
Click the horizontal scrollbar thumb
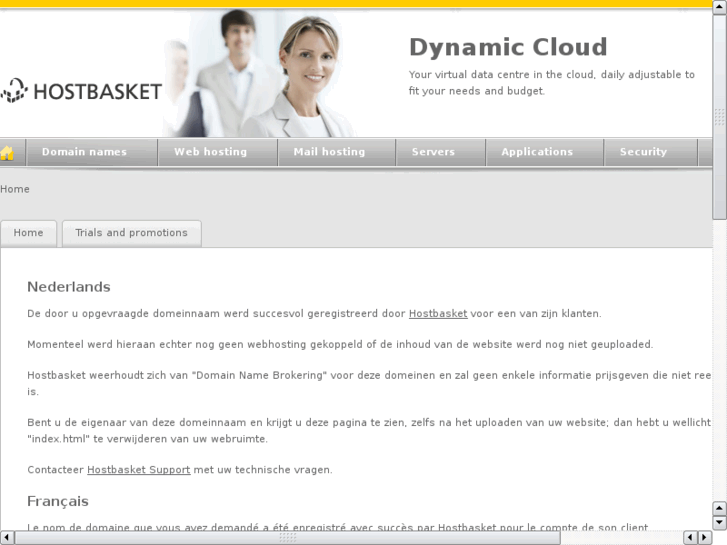tap(287, 538)
